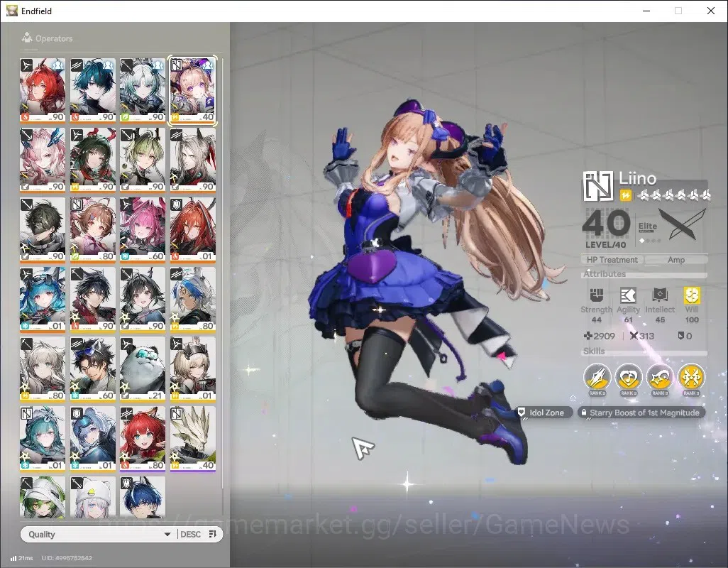Open the crossed-blades weapon icon
The image size is (728, 568).
682,224
